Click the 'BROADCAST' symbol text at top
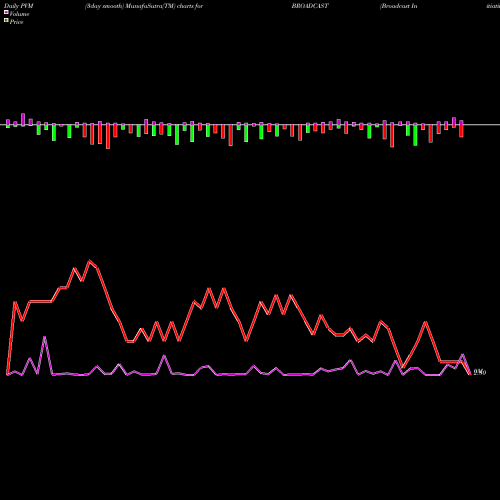Viewport: 500px width, 500px height. coord(310,6)
